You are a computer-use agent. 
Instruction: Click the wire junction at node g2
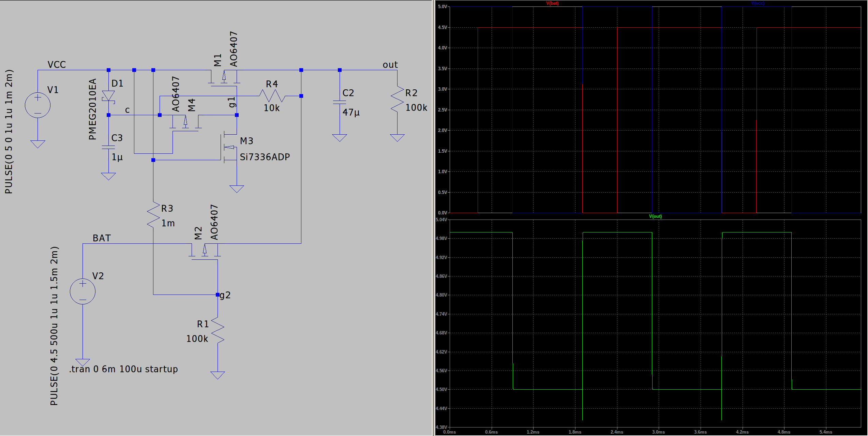[x=218, y=295]
